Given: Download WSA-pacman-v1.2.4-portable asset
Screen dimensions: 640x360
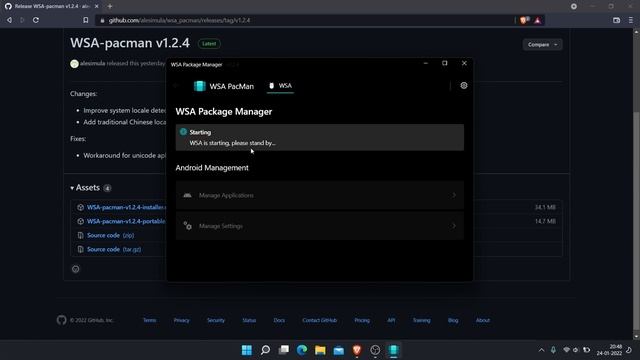Looking at the screenshot, I should point(126,221).
